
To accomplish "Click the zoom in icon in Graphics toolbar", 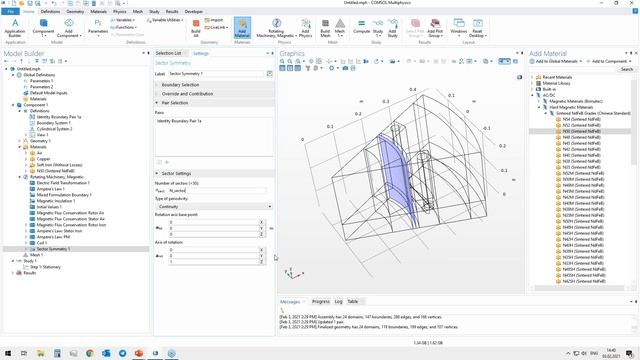I will coord(282,61).
